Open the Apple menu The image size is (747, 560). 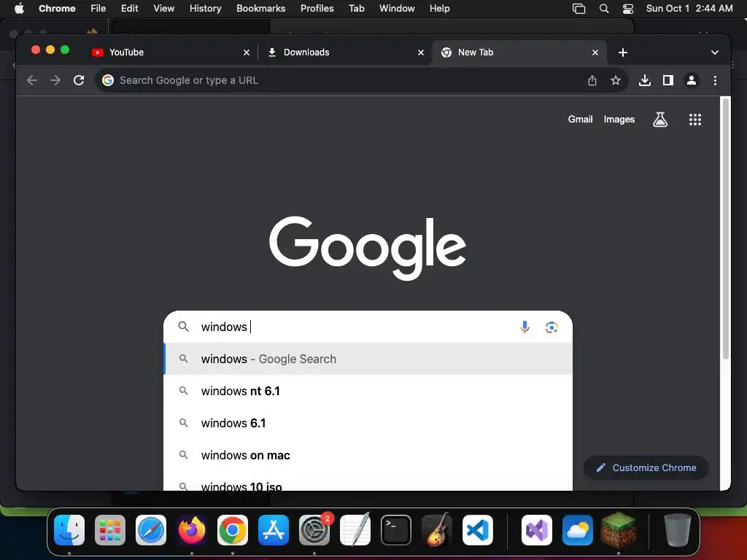(x=19, y=8)
